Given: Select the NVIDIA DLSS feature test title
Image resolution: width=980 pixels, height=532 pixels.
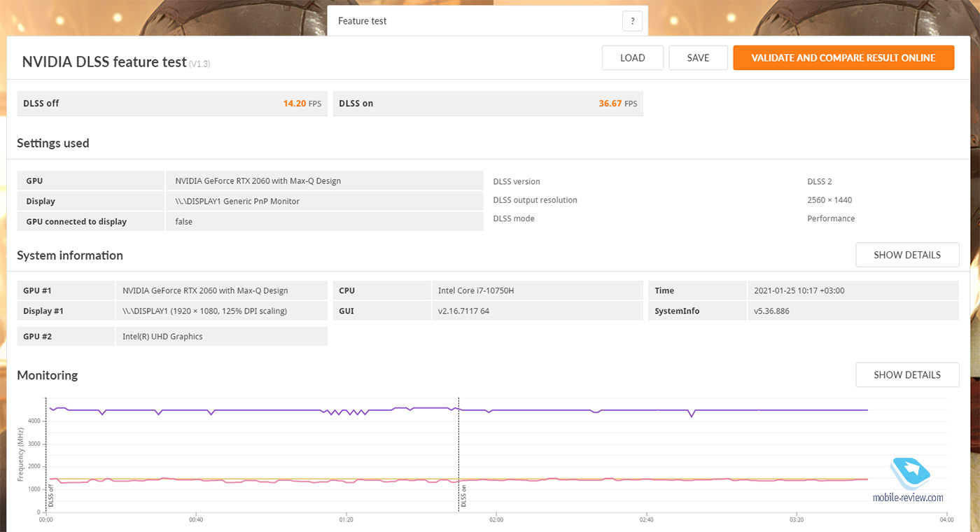Looking at the screenshot, I should click(x=104, y=62).
